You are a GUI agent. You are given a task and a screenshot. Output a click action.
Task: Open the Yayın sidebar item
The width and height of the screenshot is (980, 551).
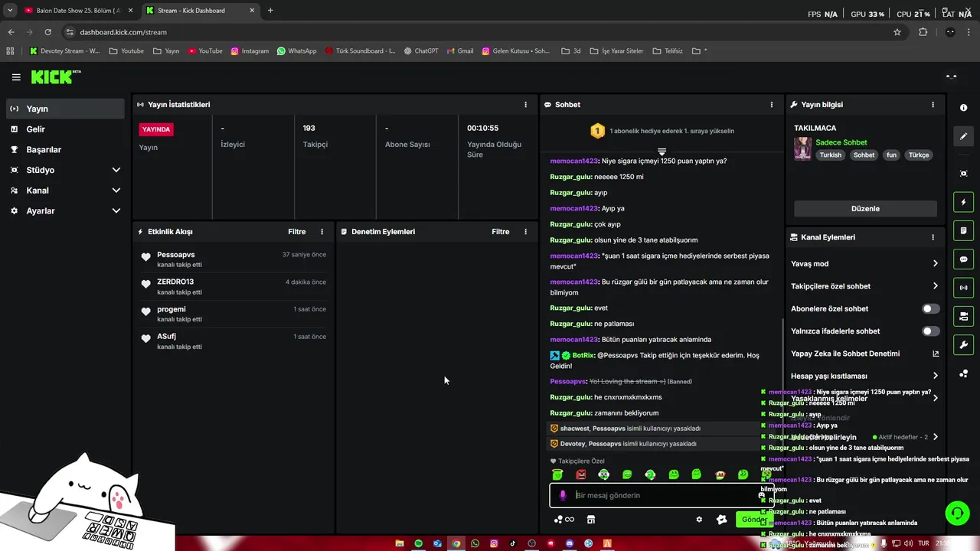(x=65, y=109)
